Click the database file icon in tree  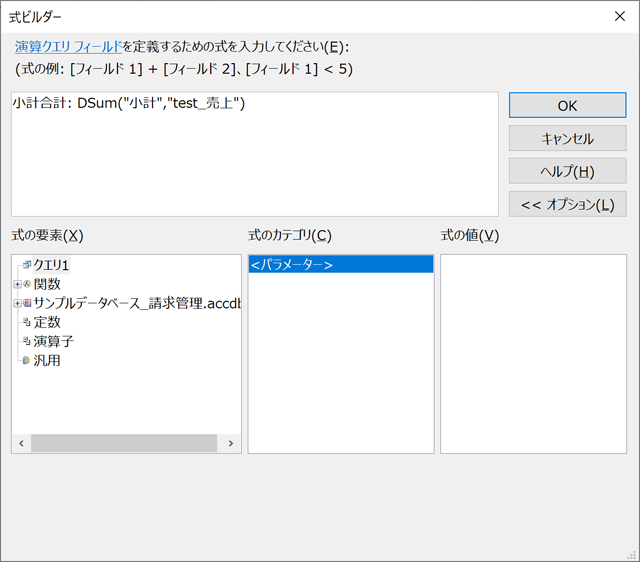tap(27, 303)
